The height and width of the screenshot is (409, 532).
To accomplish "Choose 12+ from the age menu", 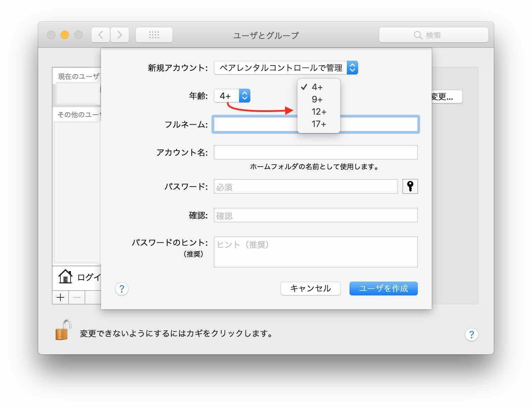I will tap(319, 112).
